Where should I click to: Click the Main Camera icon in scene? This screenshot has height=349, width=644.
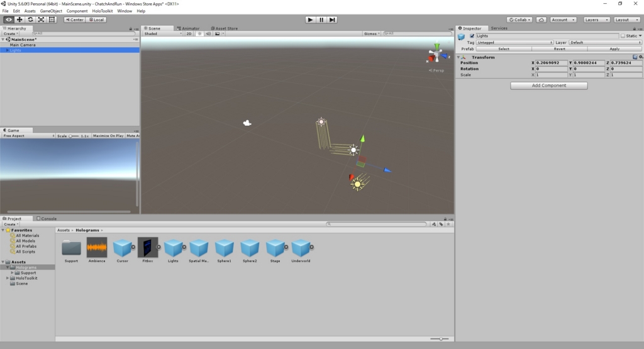coord(247,123)
